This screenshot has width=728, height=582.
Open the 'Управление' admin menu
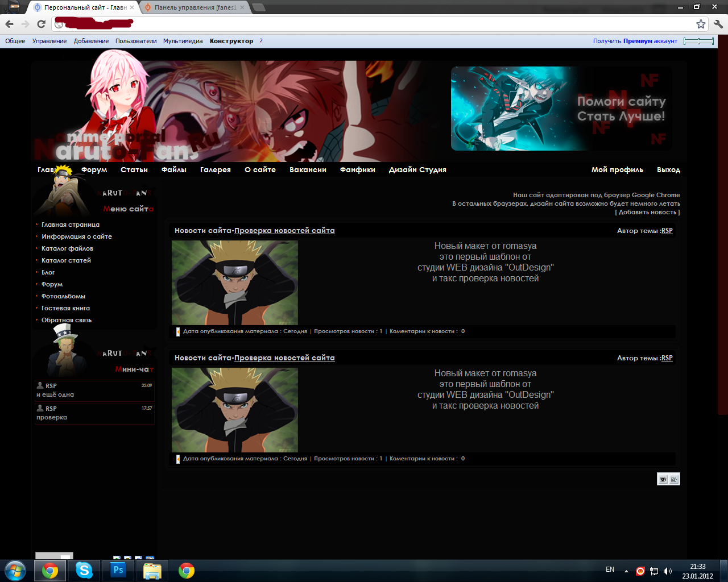pos(49,41)
